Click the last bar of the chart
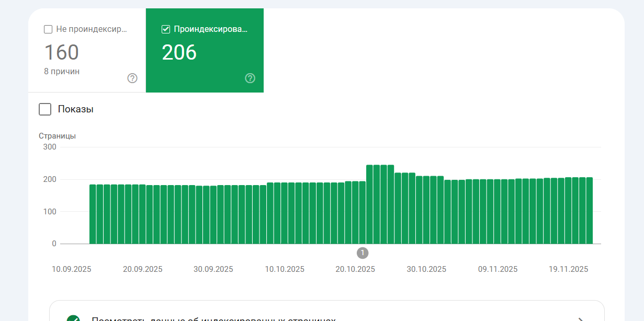644x321 pixels. (x=590, y=211)
